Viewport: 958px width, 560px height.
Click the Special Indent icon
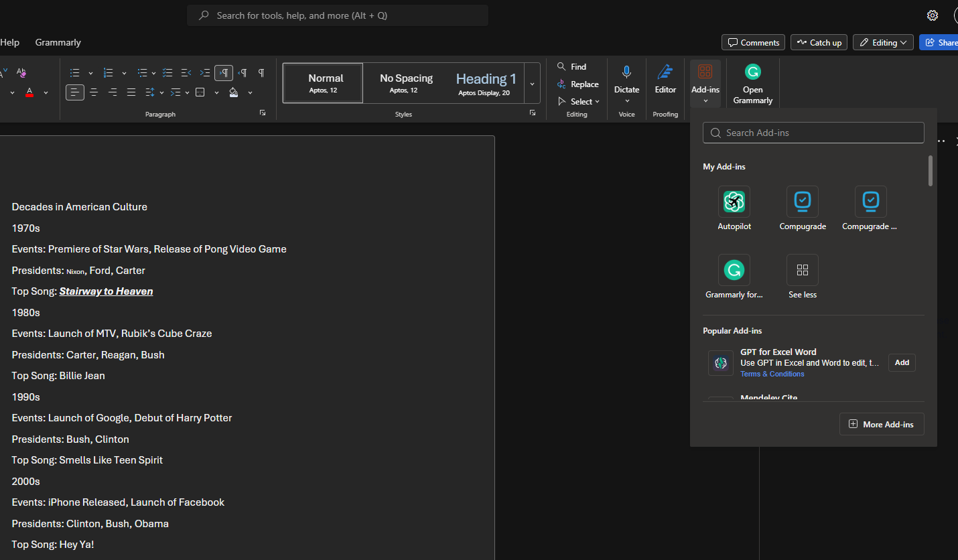coord(176,92)
